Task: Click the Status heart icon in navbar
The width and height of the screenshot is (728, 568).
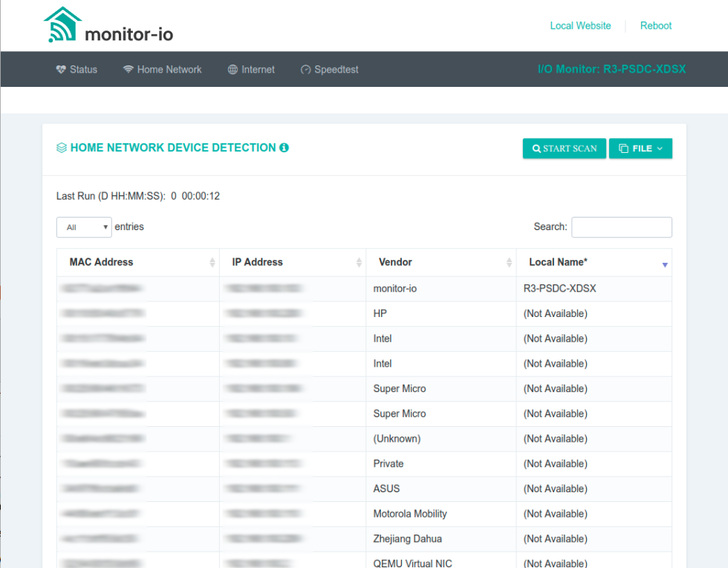Action: click(x=61, y=69)
